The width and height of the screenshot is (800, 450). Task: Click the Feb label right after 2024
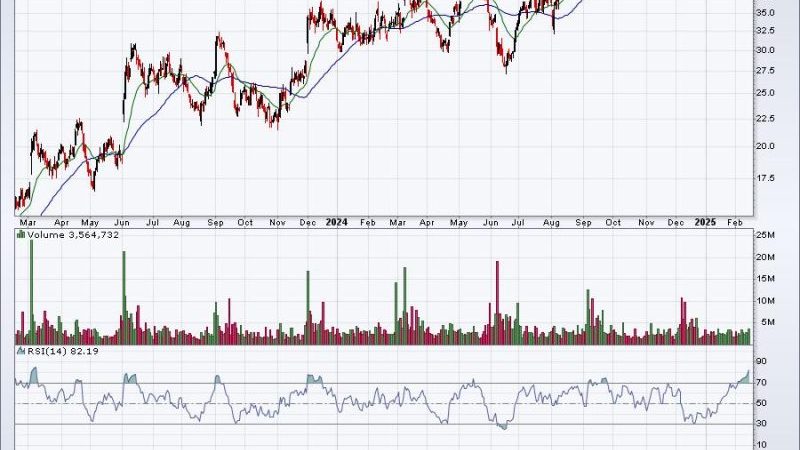tap(368, 222)
